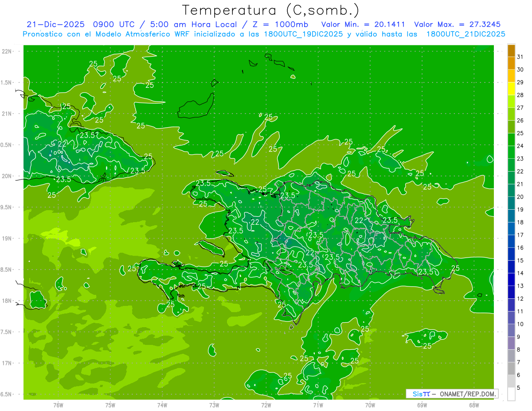
Task: Click the 'Valor Min. = 20.1411' readout
Action: click(363, 24)
